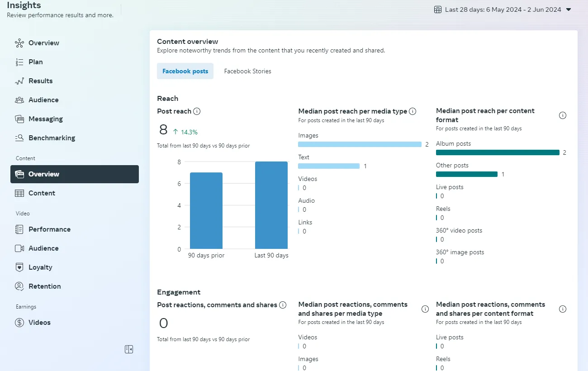This screenshot has width=588, height=371.
Task: Select the Benchmarking magnifier icon
Action: coord(19,138)
